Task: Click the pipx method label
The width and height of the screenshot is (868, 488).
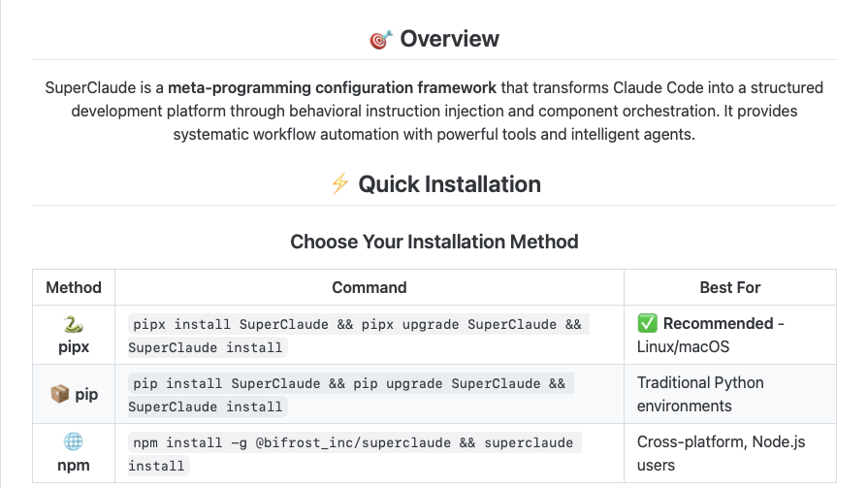Action: [74, 346]
